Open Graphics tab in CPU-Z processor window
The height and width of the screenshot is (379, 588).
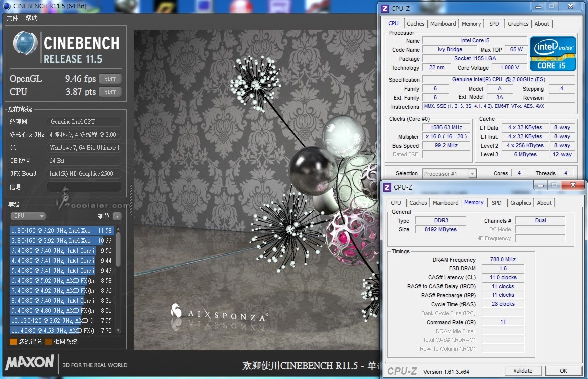coord(518,24)
